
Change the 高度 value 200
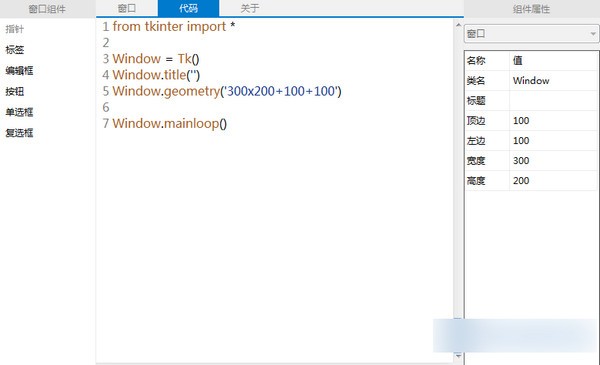[553, 181]
